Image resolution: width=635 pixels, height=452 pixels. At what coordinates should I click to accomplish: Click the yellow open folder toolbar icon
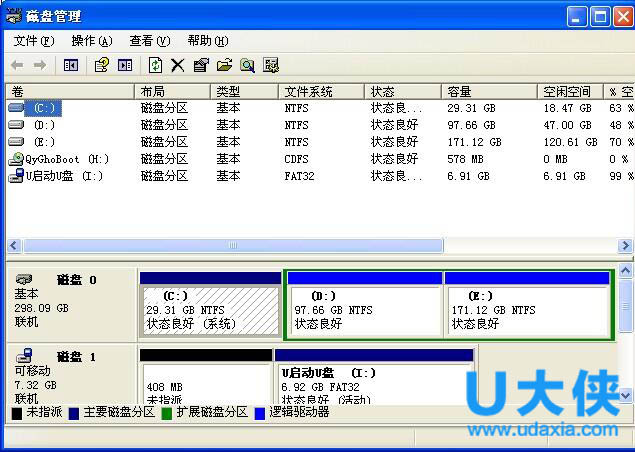point(224,65)
